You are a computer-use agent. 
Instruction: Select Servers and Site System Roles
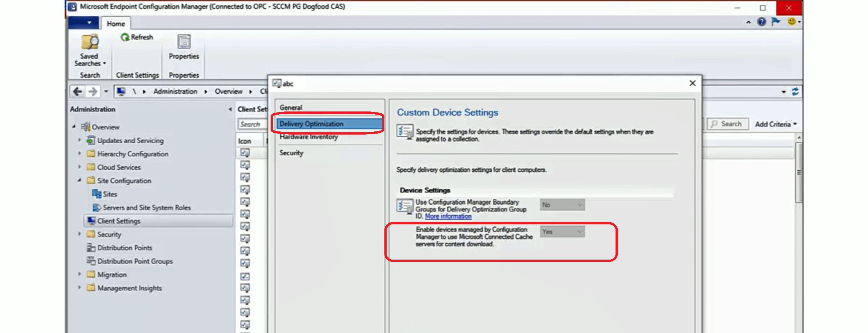click(x=147, y=208)
